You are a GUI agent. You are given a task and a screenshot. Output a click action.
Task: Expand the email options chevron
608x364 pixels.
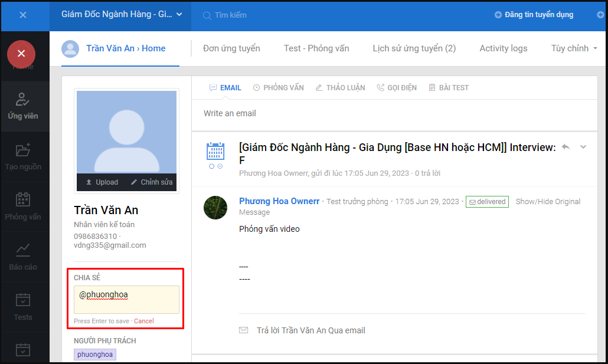click(583, 147)
